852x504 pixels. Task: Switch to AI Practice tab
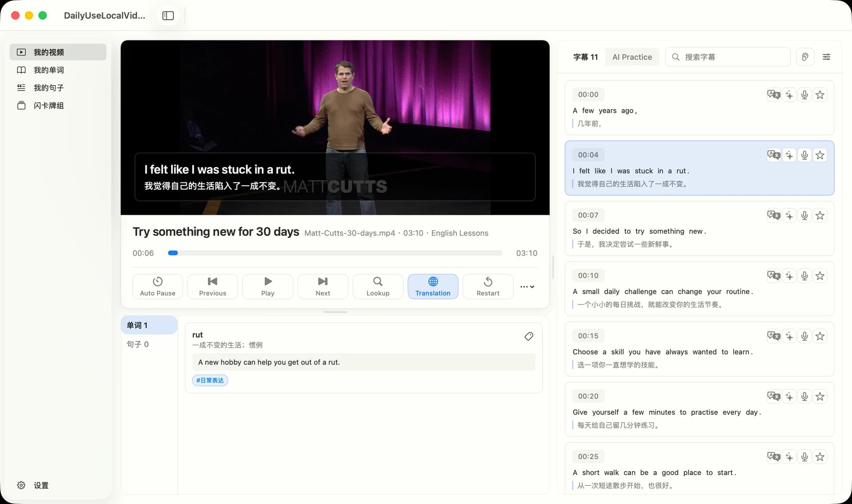tap(632, 57)
